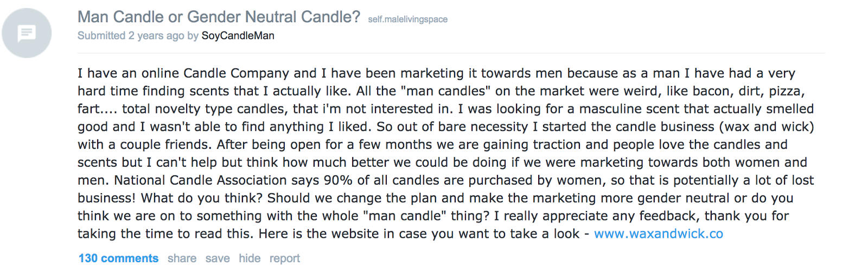Screen dimensions: 868x272
Task: Open the www.waxandwick.co website link
Action: pyautogui.click(x=659, y=234)
